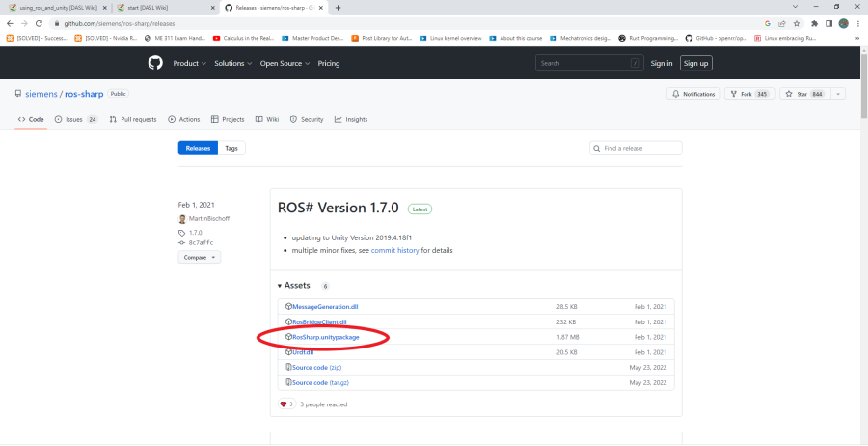
Task: Star the ros-sharp repository
Action: pos(805,95)
